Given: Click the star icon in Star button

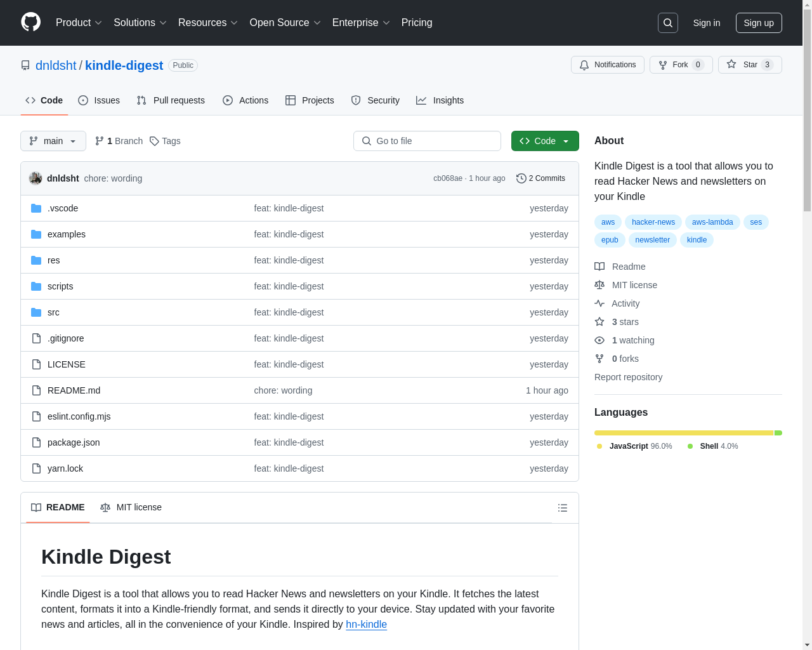Looking at the screenshot, I should click(x=731, y=65).
